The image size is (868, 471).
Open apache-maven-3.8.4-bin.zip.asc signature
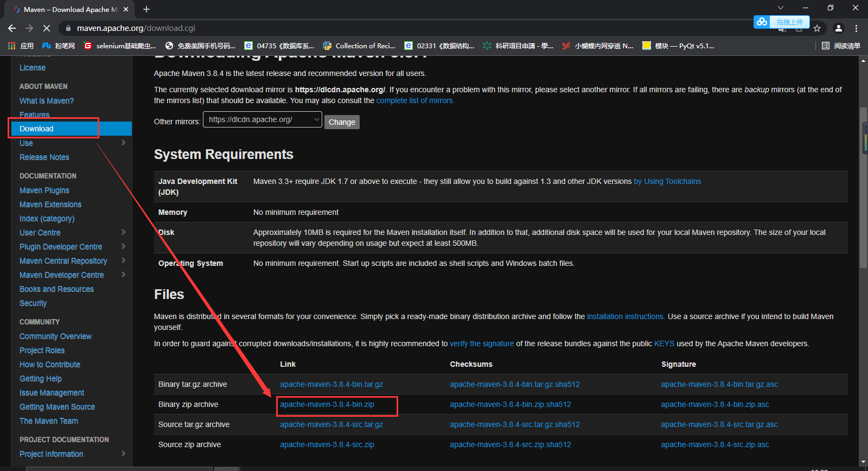pyautogui.click(x=715, y=404)
